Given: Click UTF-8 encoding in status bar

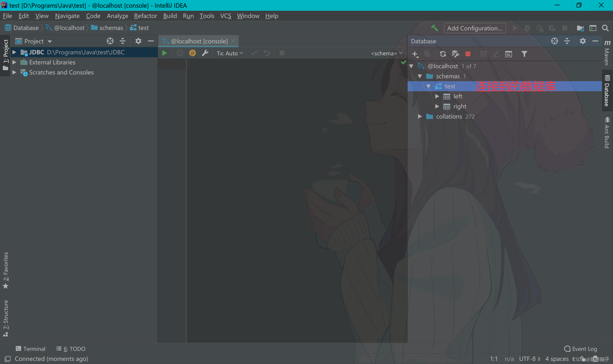Looking at the screenshot, I should tap(530, 359).
